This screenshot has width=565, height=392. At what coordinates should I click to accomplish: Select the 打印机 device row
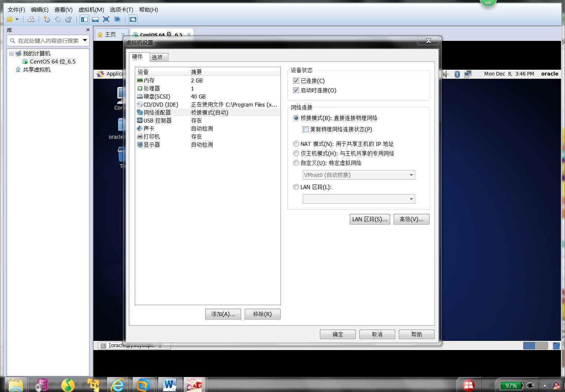207,137
